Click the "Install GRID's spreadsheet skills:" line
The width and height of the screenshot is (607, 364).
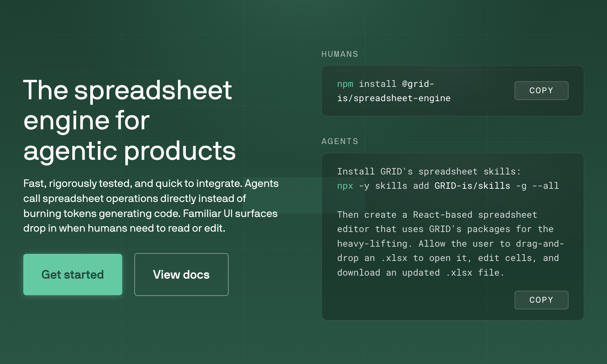point(429,171)
